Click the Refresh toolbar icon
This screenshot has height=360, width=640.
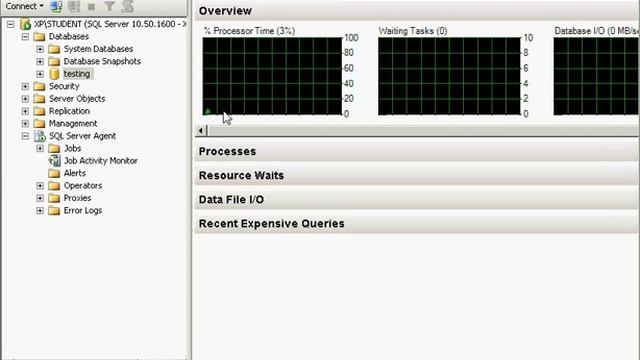click(127, 6)
